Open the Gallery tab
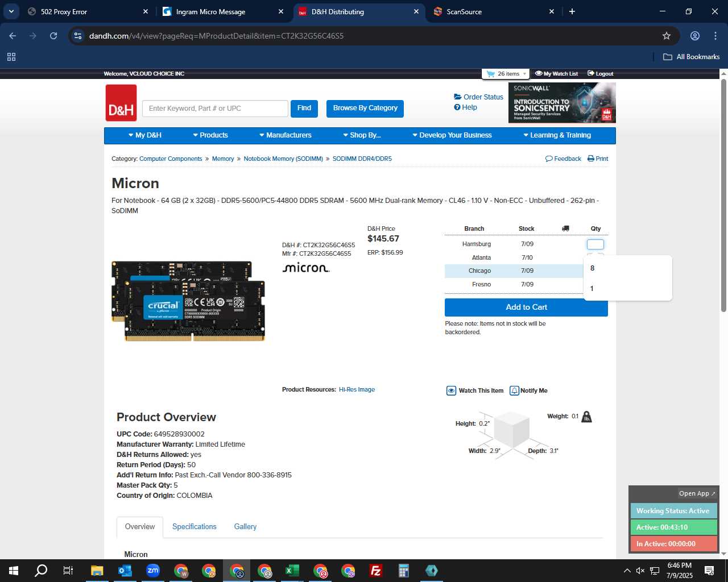 pyautogui.click(x=245, y=527)
